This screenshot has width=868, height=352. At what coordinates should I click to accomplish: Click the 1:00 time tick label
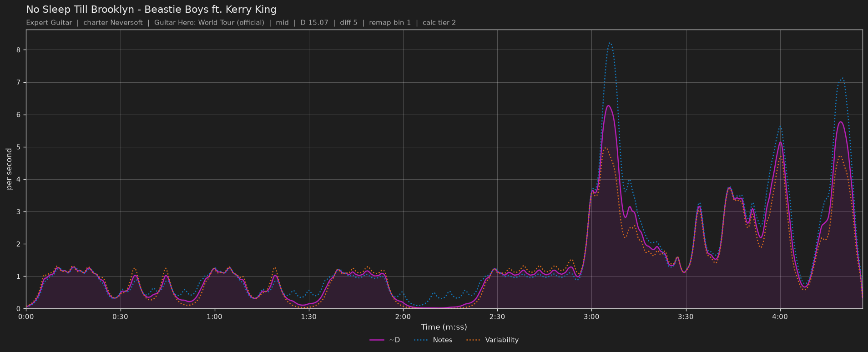click(x=215, y=316)
